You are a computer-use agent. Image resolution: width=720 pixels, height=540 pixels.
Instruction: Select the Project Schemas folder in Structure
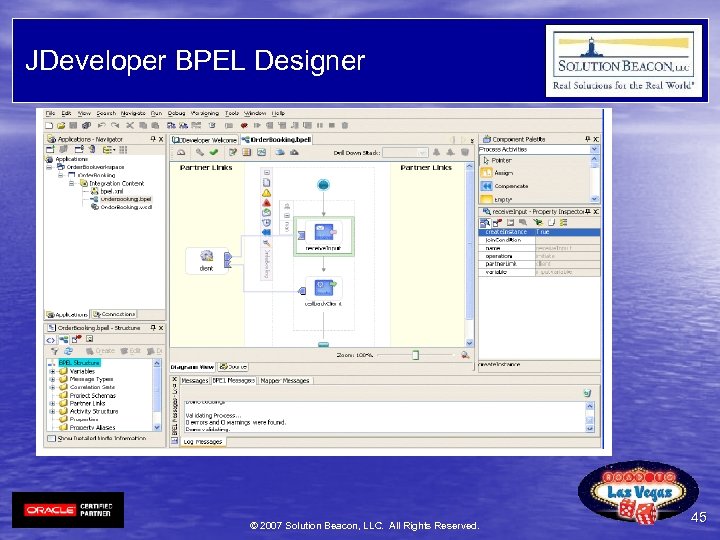(x=88, y=395)
